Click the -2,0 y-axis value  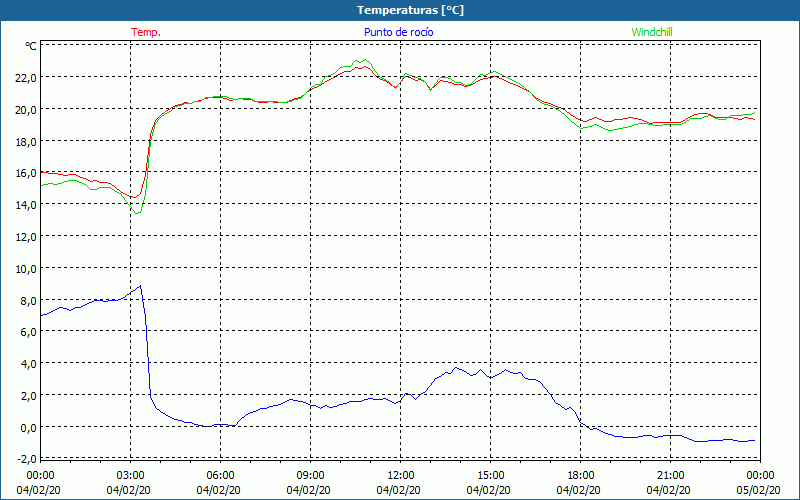coord(27,459)
